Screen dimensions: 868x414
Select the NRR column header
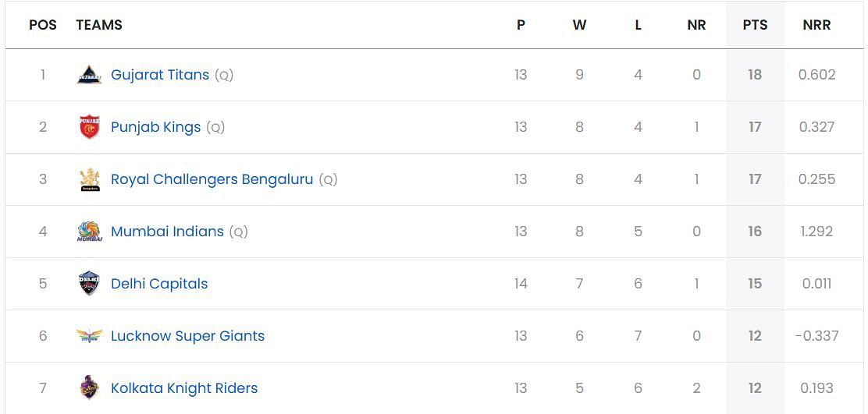click(816, 25)
